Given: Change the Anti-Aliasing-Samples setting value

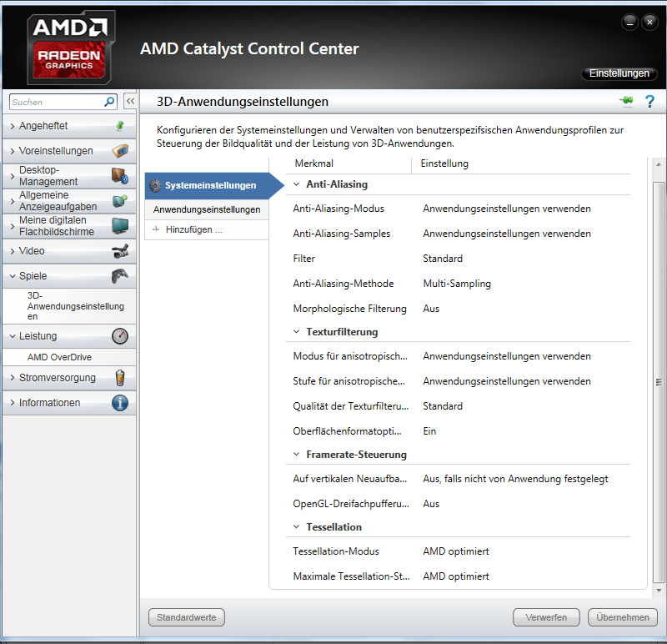Looking at the screenshot, I should 507,234.
